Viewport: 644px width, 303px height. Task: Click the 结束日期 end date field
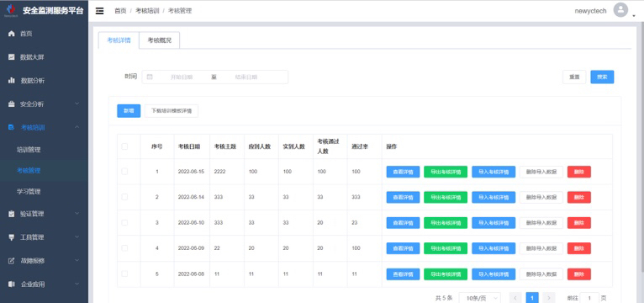pos(246,77)
